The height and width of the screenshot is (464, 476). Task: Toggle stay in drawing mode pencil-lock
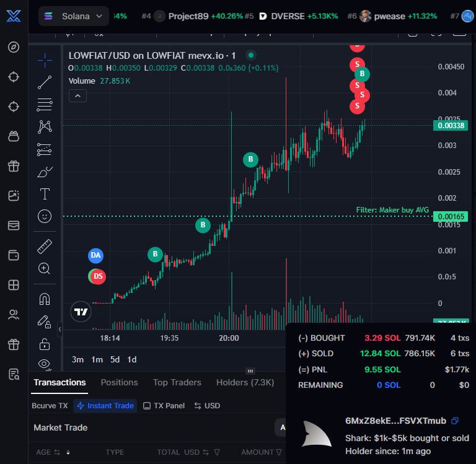point(45,322)
